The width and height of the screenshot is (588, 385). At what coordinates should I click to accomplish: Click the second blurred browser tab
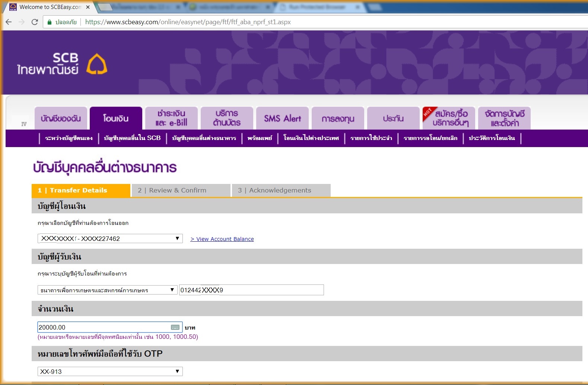click(143, 7)
